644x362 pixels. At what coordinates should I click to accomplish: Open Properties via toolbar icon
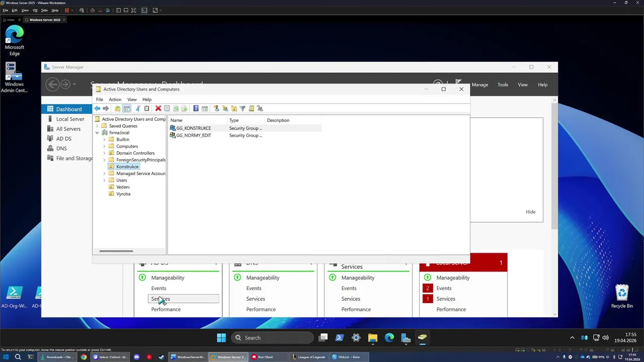(167, 109)
